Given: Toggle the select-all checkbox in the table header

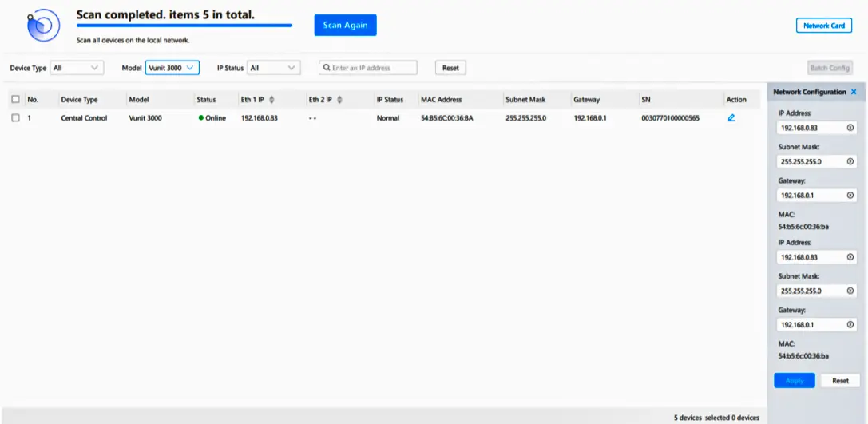Looking at the screenshot, I should [x=15, y=100].
